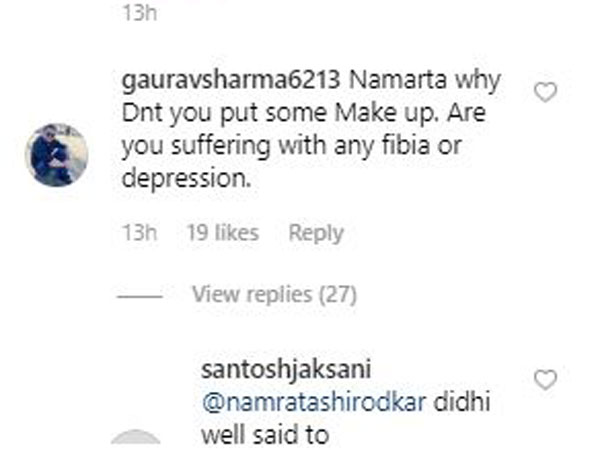The height and width of the screenshot is (450, 600).
Task: Click the Make up text in comment
Action: [x=386, y=113]
